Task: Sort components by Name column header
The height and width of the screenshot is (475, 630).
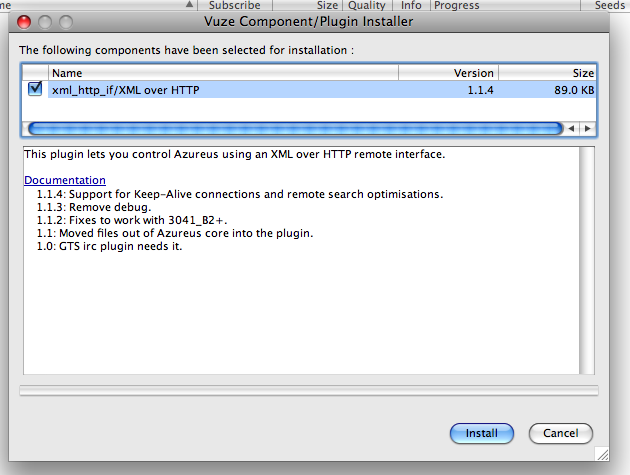Action: click(223, 73)
